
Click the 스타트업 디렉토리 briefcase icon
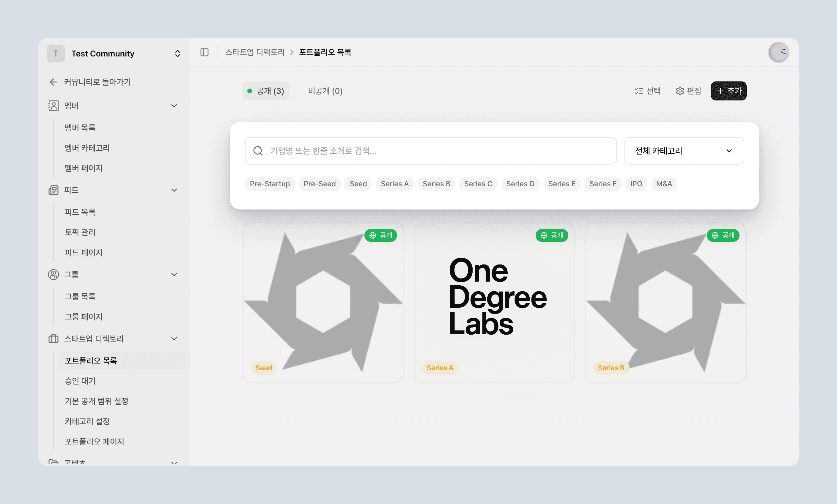point(53,338)
